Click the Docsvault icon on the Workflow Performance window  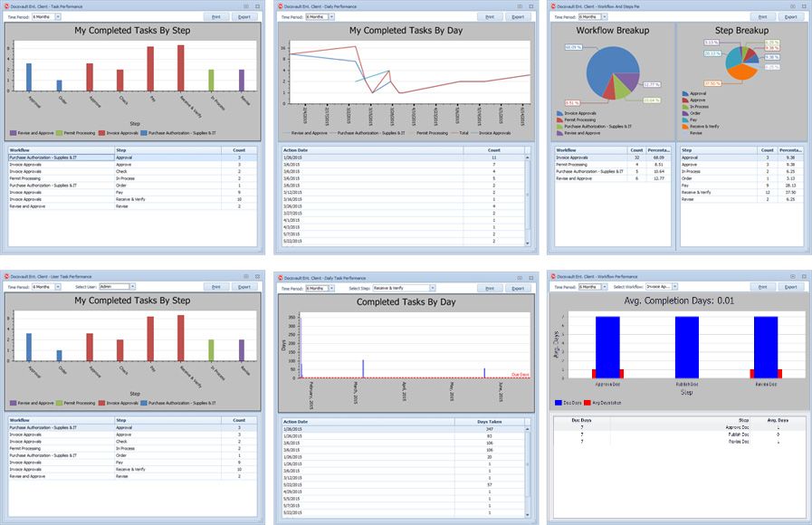coord(554,275)
